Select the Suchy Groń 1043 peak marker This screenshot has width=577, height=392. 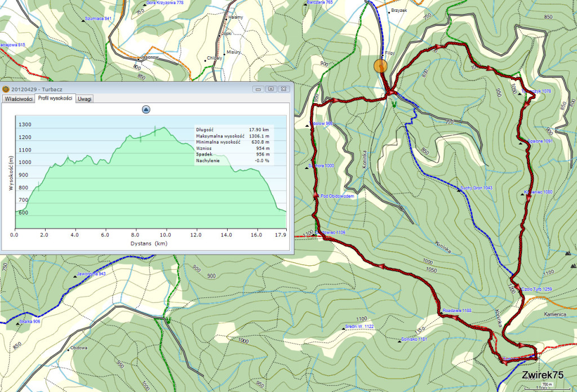click(458, 189)
